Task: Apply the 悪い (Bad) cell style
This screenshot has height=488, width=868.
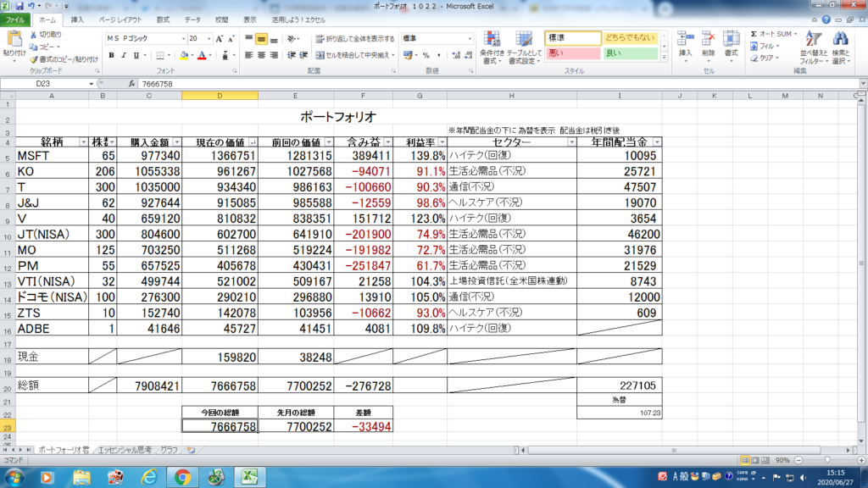Action: 572,53
